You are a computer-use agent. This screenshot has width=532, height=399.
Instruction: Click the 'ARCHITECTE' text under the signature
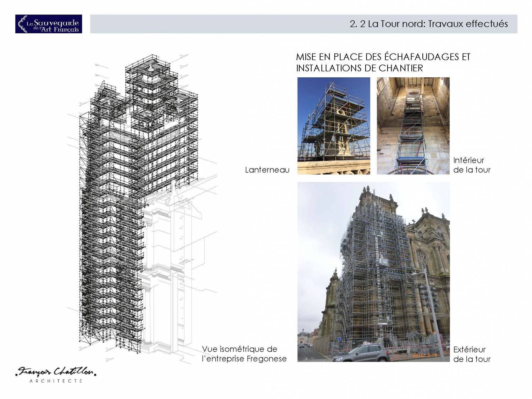(56, 381)
